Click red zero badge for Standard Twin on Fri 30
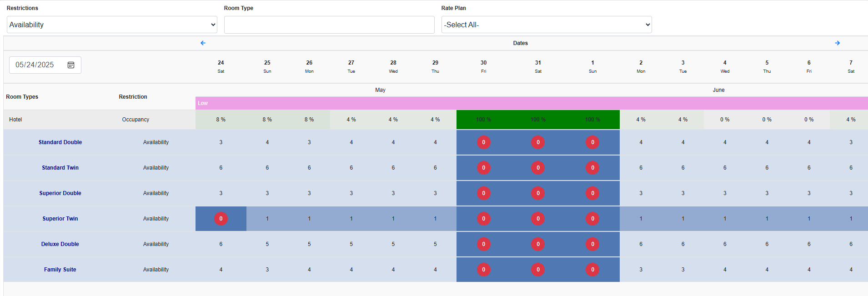This screenshot has width=868, height=296. pyautogui.click(x=483, y=168)
